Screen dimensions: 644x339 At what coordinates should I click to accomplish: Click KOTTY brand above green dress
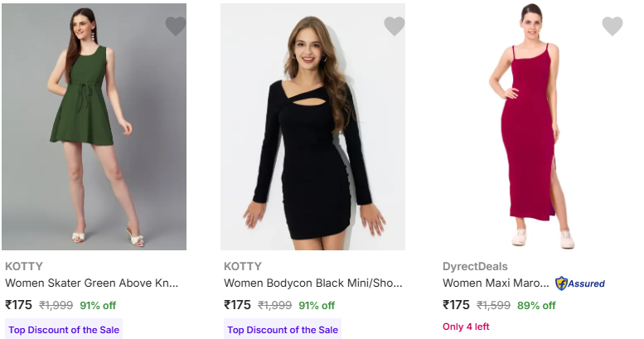point(24,266)
